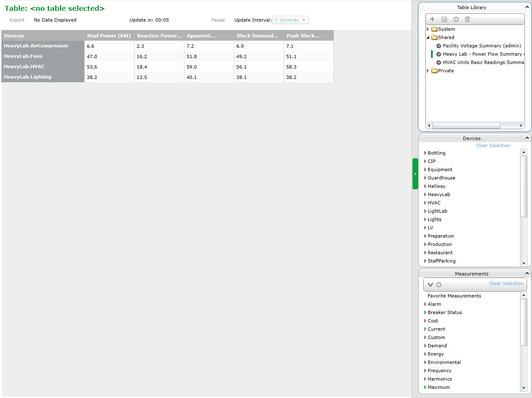This screenshot has width=532, height=398.
Task: Expand the Energy measurements category
Action: pyautogui.click(x=425, y=354)
